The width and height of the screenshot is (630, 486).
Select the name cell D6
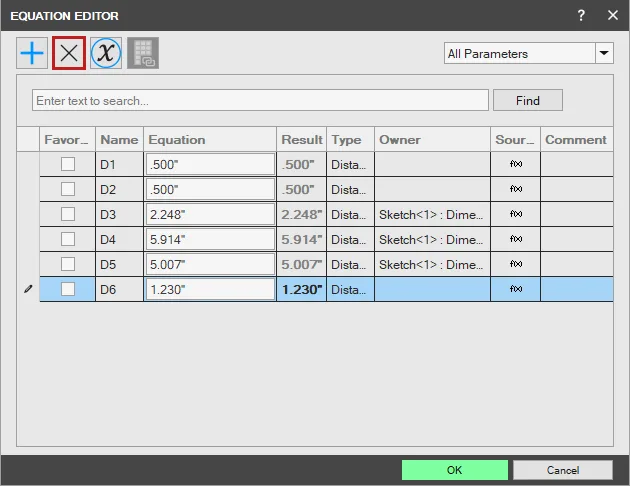point(119,289)
